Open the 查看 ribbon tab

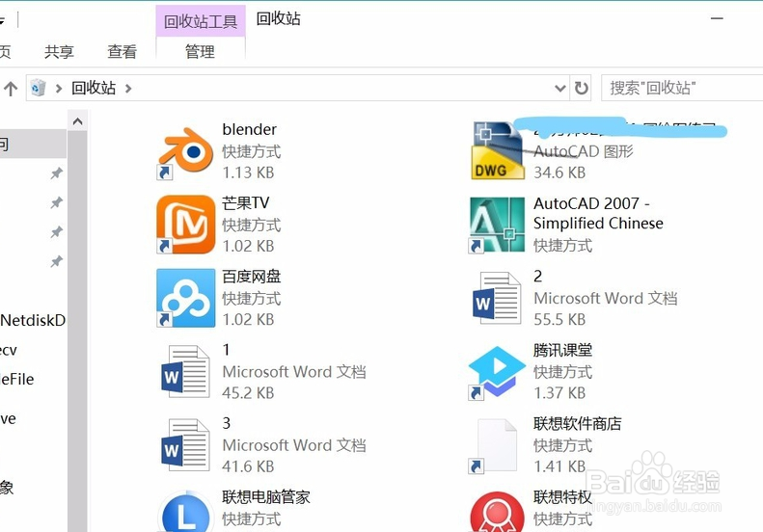point(123,51)
